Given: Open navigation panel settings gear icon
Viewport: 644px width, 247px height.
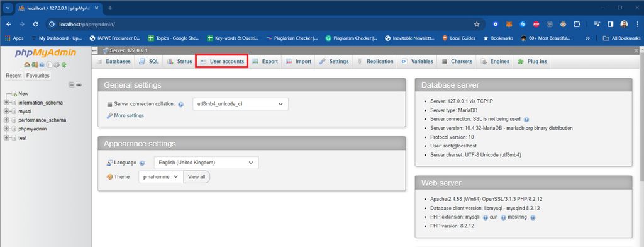Looking at the screenshot, I should click(x=57, y=65).
